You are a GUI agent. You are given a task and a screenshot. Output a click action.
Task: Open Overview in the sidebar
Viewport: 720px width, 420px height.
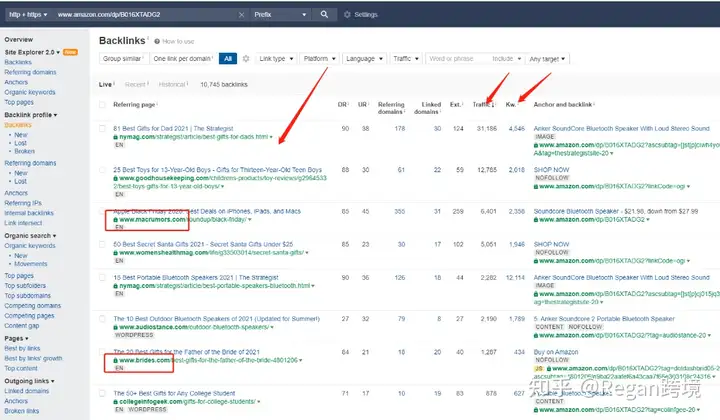pyautogui.click(x=18, y=39)
